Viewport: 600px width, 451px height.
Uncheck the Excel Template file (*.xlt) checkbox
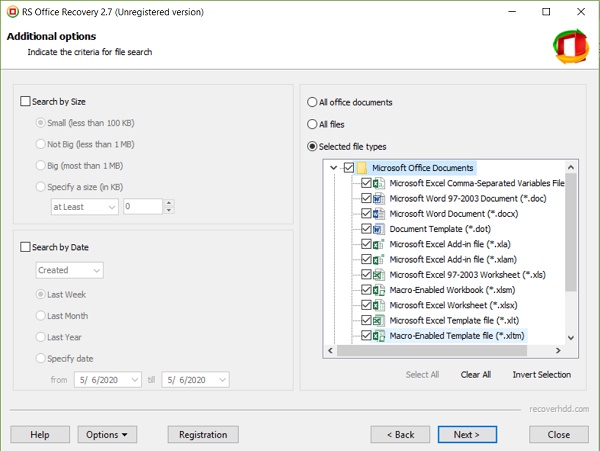click(x=366, y=320)
